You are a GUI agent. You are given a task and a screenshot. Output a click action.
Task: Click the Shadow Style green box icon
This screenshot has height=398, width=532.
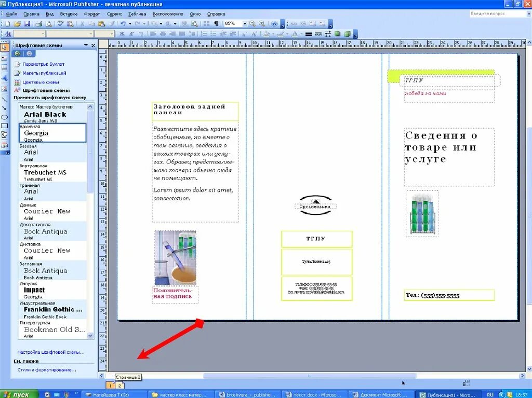(337, 34)
